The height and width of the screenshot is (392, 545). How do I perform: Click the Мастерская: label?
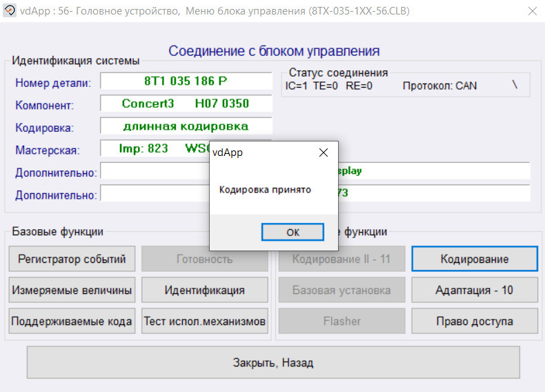tap(48, 150)
